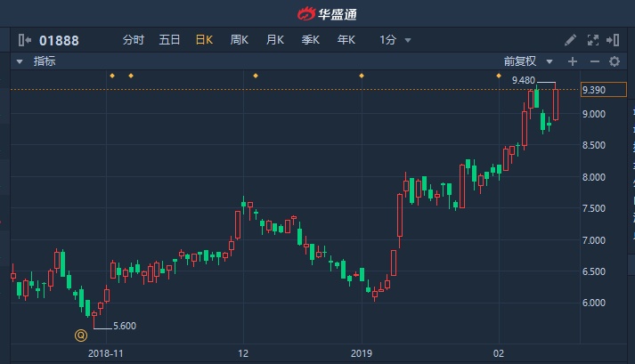Open chart settings gear
This screenshot has width=635, height=364.
point(615,61)
